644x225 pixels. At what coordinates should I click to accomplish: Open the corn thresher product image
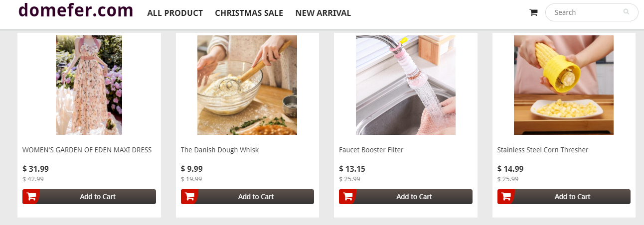tap(564, 85)
